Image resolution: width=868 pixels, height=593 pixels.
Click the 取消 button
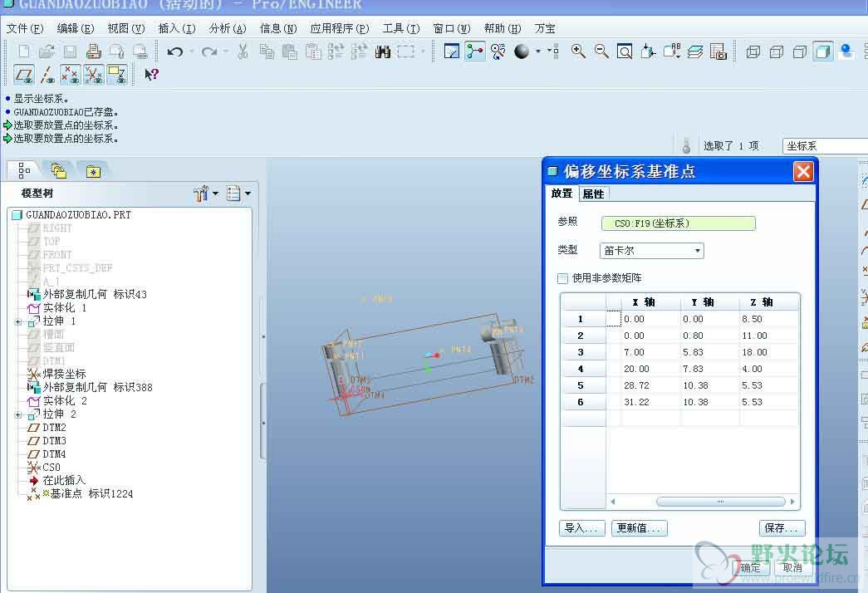pyautogui.click(x=792, y=567)
